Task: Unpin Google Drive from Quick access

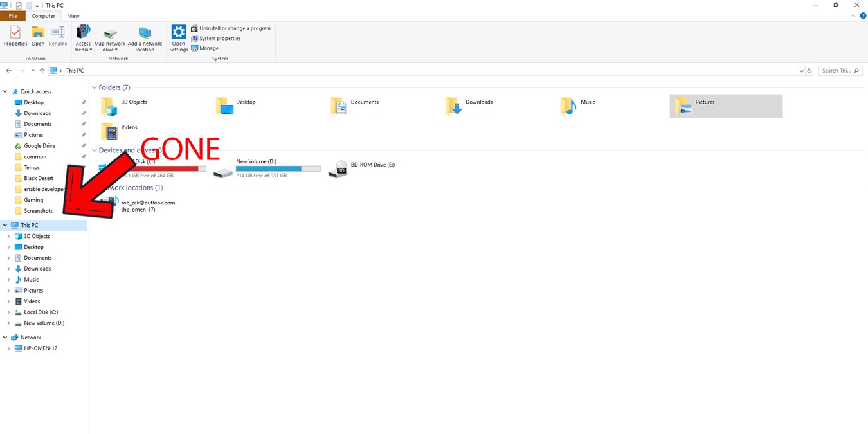Action: click(83, 145)
